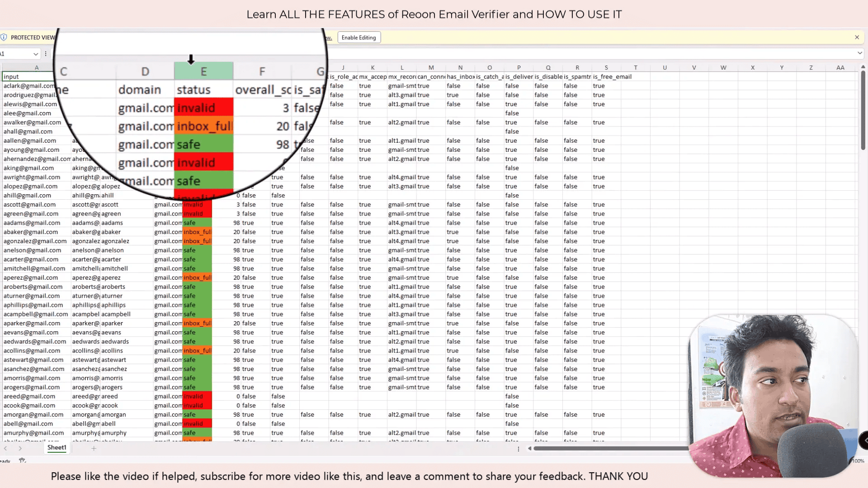Select the orange 'inbox_full' status cell in abaker row

coord(197,232)
